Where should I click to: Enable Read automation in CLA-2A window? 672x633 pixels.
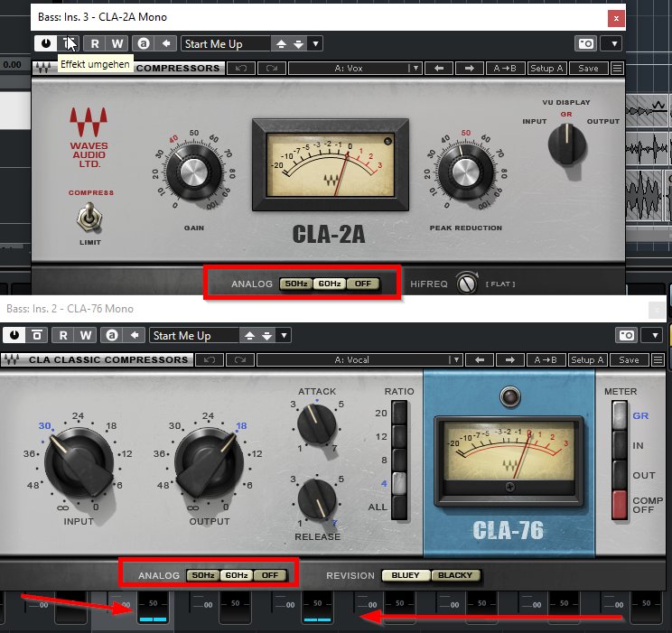point(94,43)
